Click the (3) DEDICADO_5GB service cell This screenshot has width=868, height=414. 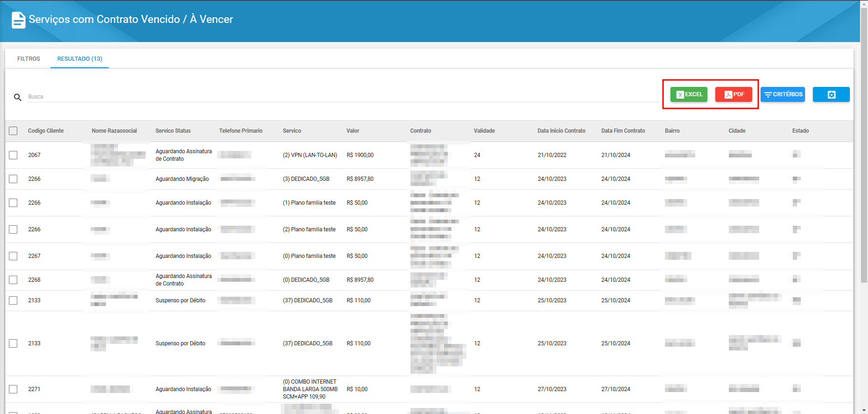(x=306, y=179)
